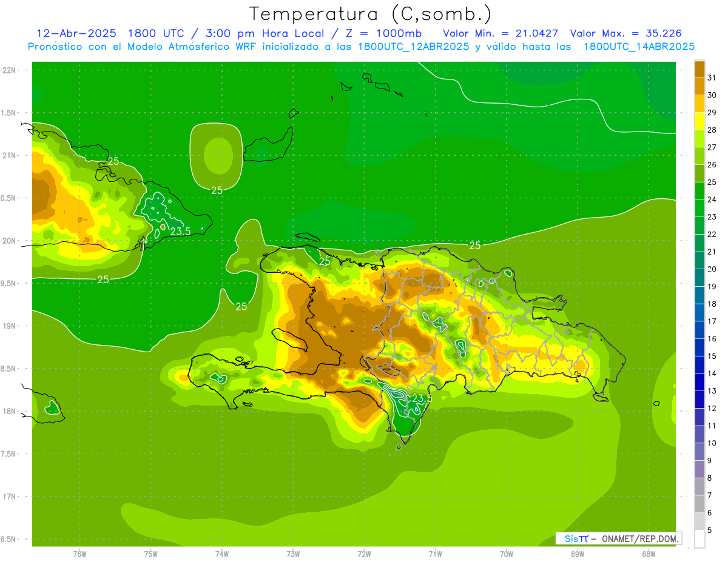This screenshot has width=728, height=562.
Task: Click the "22N" latitude axis label
Action: [x=10, y=70]
